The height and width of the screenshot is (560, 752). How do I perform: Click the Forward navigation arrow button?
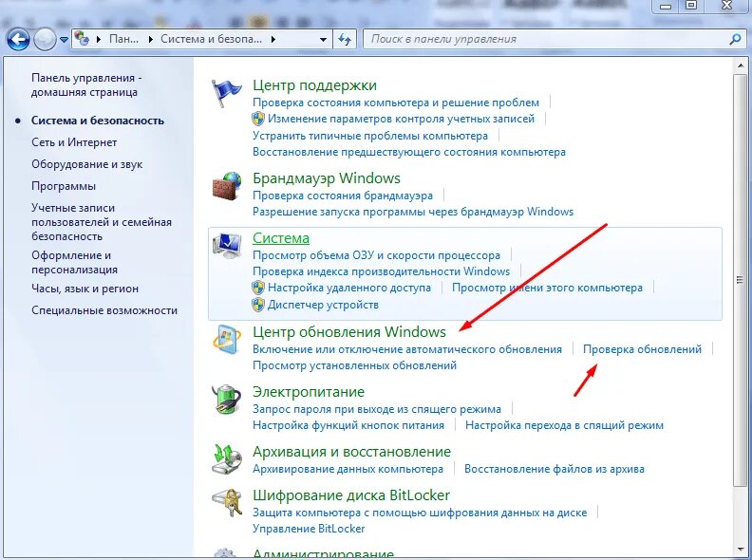(x=45, y=39)
